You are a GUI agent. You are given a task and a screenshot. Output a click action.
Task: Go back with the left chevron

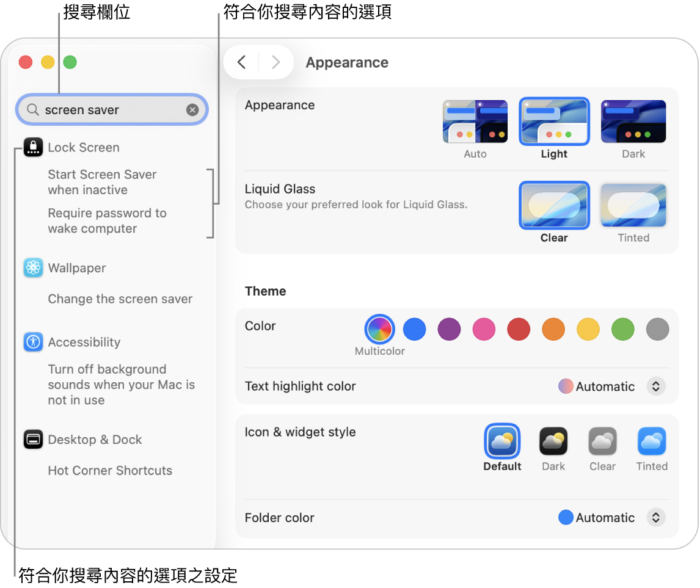241,62
